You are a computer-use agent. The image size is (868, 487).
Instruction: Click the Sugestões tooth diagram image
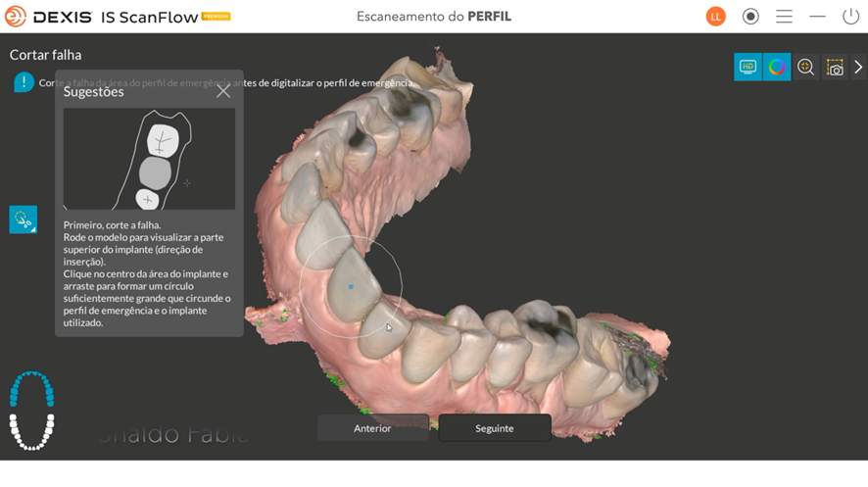(149, 159)
